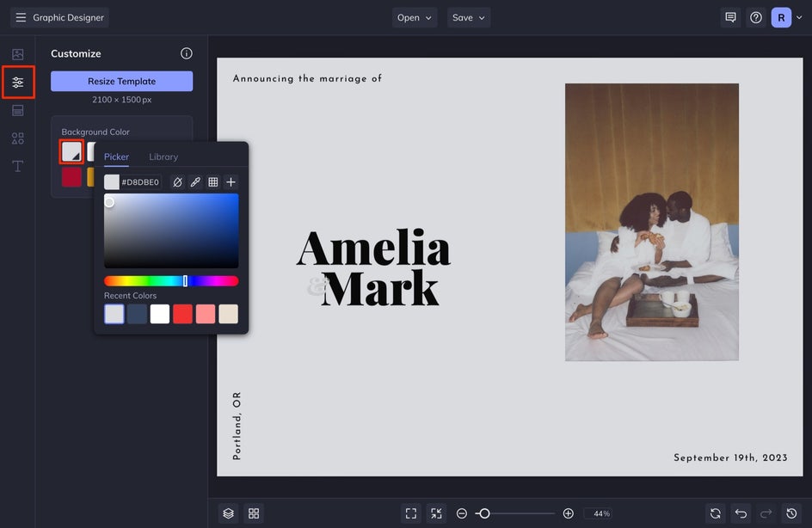Click the fit to screen icon
The height and width of the screenshot is (528, 812).
[411, 513]
